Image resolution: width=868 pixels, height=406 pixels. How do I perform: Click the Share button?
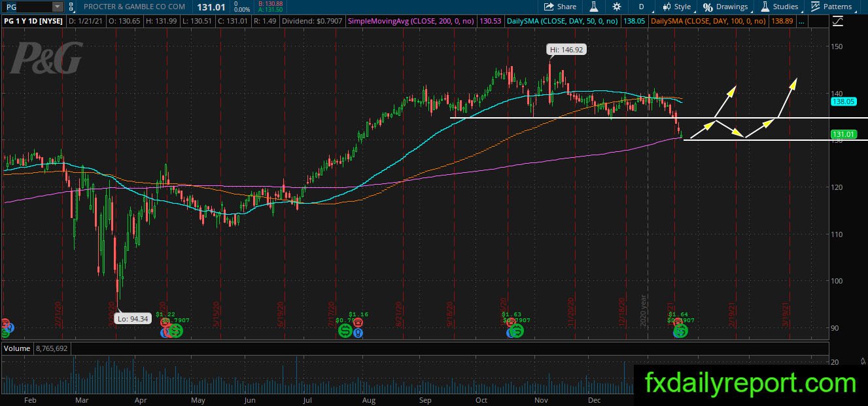point(560,7)
